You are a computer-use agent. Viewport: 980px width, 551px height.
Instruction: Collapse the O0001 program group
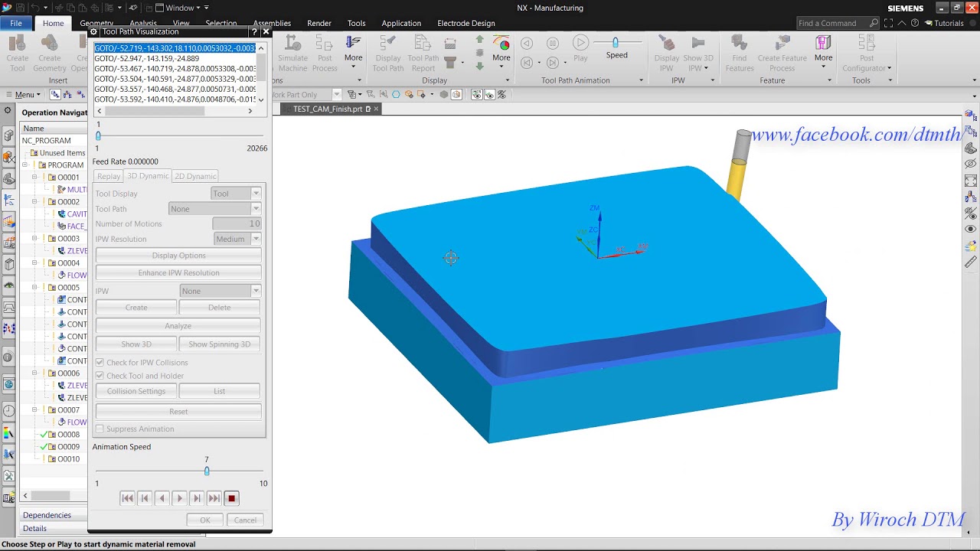[34, 178]
